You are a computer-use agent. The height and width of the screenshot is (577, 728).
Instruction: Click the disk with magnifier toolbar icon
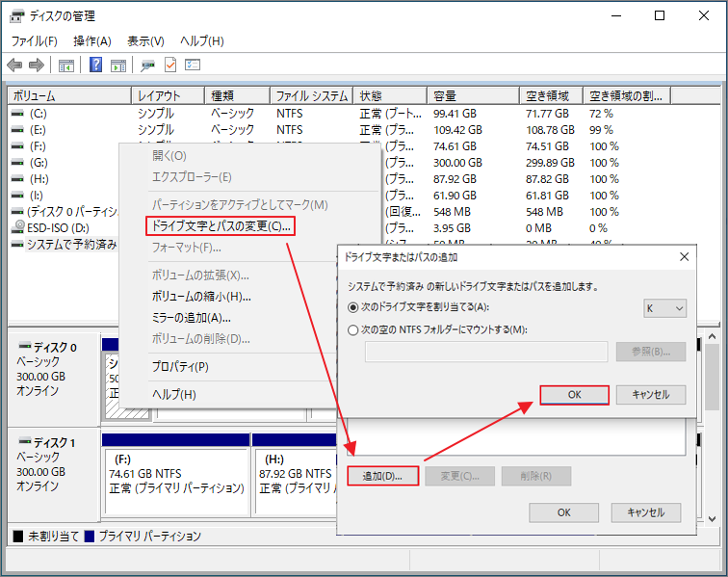tap(147, 66)
